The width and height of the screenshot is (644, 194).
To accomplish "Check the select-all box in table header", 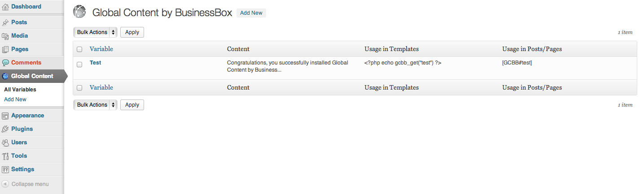I will point(79,49).
